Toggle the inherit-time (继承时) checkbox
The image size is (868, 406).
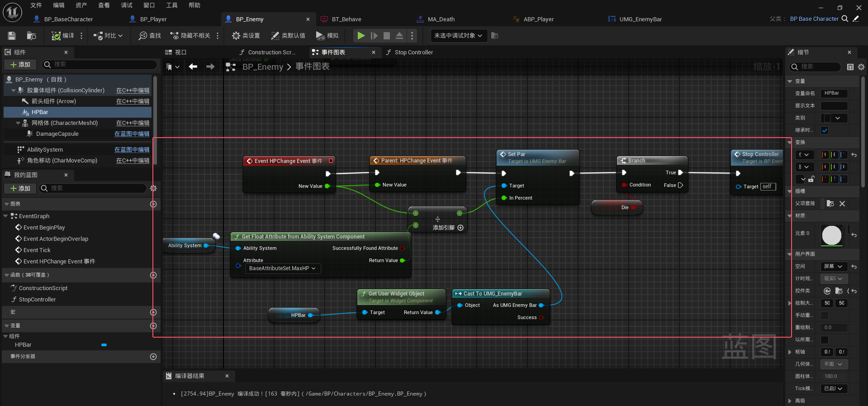point(825,130)
